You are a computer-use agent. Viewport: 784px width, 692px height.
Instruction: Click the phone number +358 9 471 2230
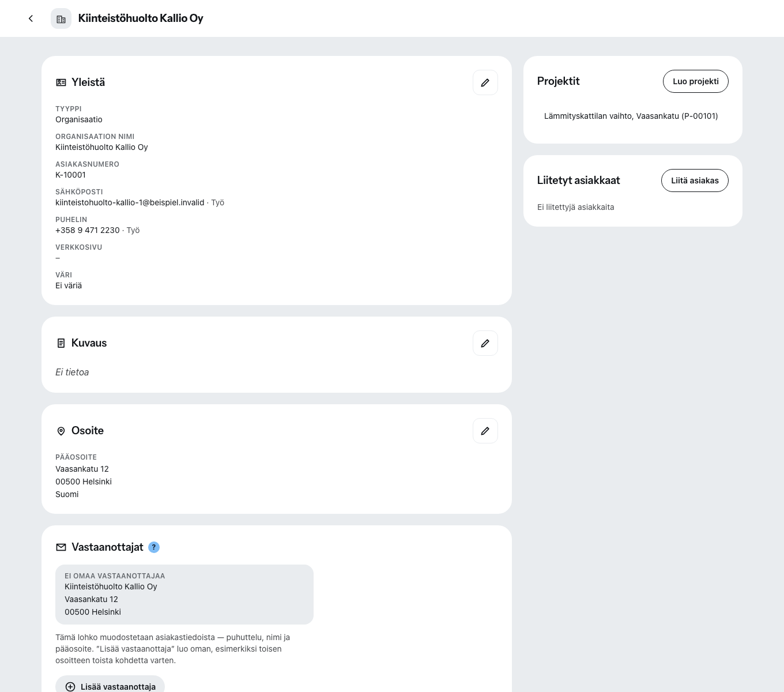[x=88, y=230]
